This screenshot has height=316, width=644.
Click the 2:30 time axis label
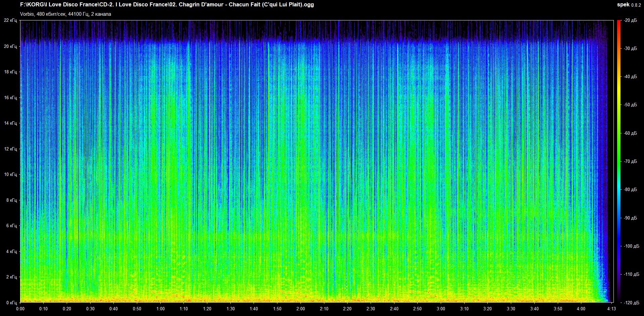point(371,309)
